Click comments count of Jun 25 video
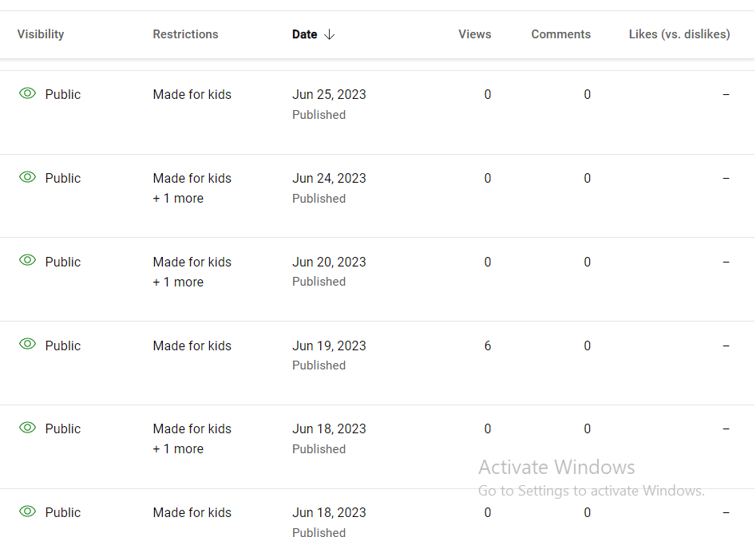Image resolution: width=756 pixels, height=537 pixels. (x=587, y=94)
